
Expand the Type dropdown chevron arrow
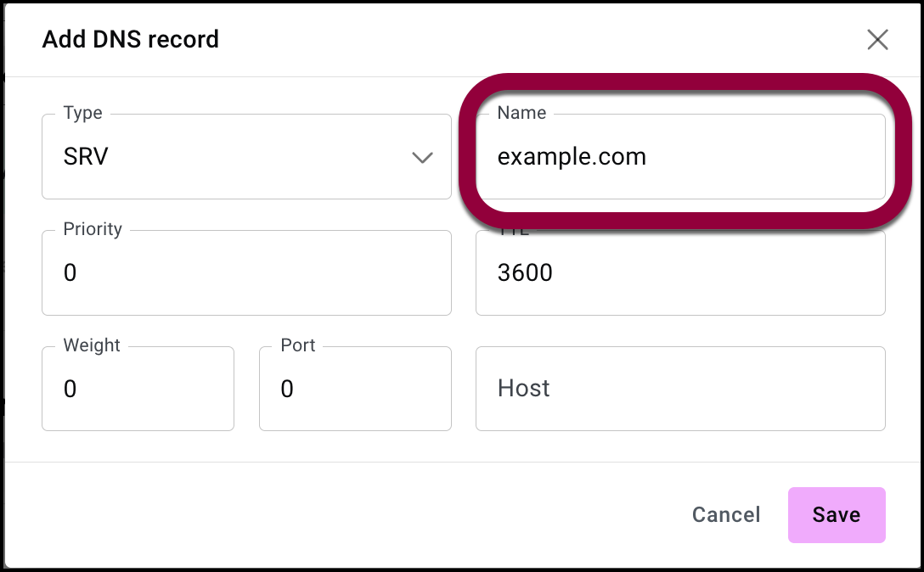(x=422, y=158)
